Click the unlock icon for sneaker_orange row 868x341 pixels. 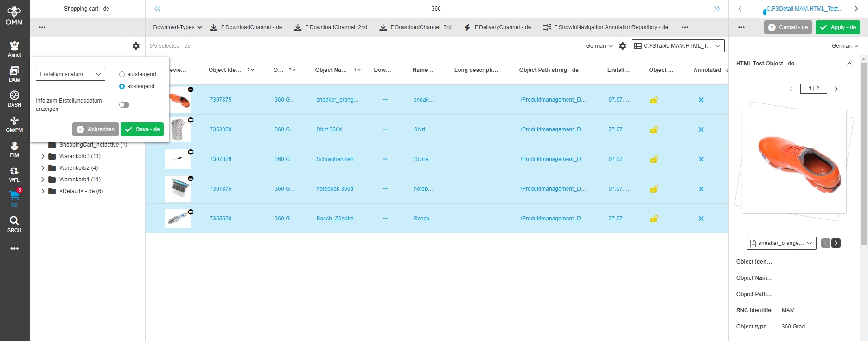pos(654,100)
